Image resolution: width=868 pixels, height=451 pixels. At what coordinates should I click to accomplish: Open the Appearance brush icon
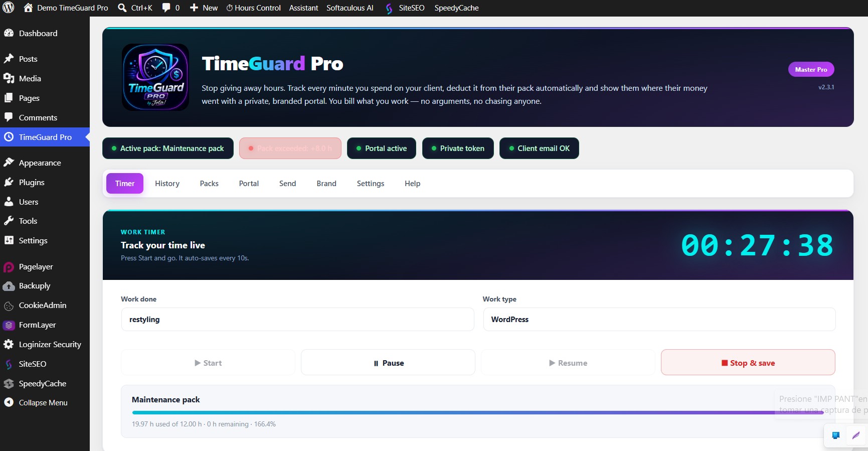(x=9, y=163)
